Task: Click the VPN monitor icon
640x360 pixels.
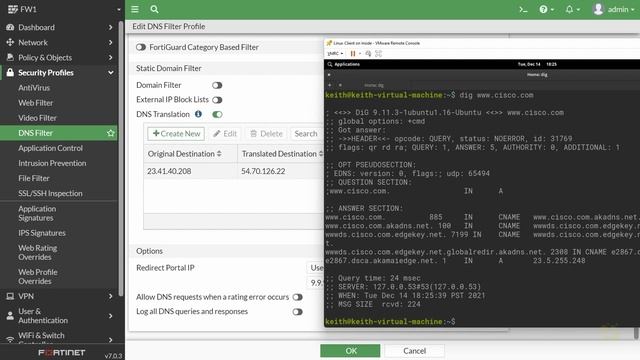Action: 10,296
